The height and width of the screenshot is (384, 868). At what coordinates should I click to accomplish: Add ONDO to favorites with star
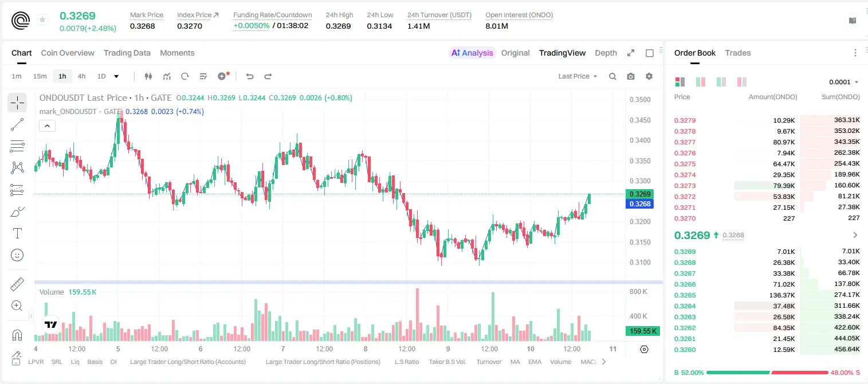pyautogui.click(x=42, y=20)
